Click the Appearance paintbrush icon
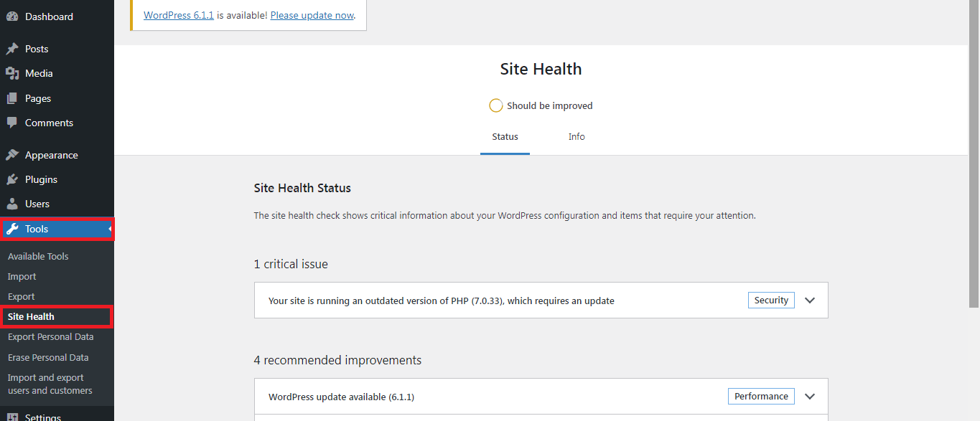Viewport: 980px width, 421px height. (12, 155)
